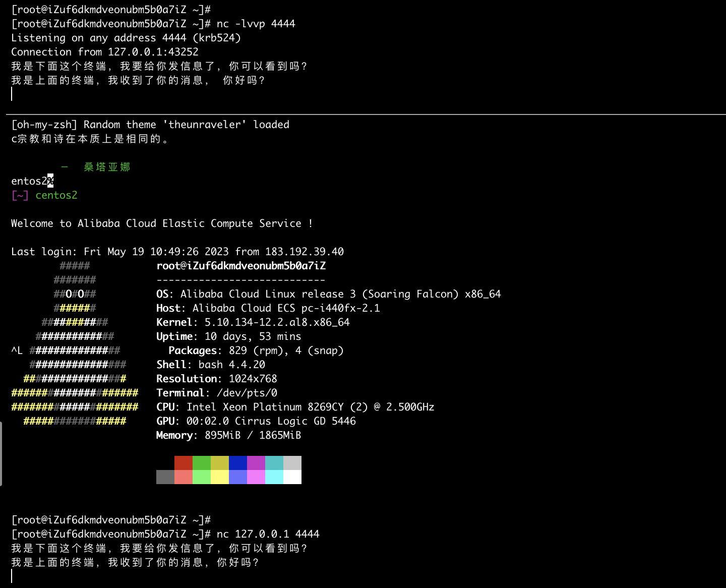Click the 'Kernel' label in system info

click(x=174, y=322)
